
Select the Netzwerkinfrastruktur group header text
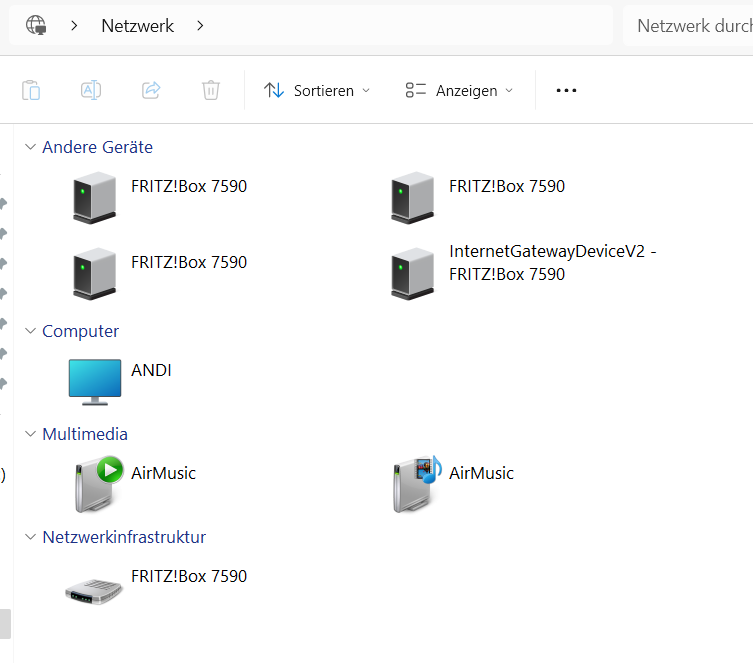pyautogui.click(x=124, y=537)
